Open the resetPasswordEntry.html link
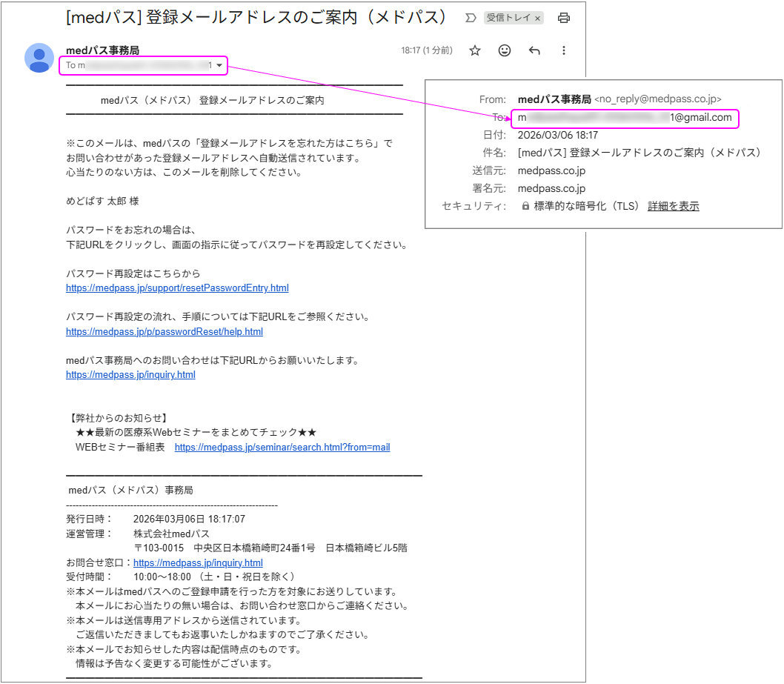Image resolution: width=784 pixels, height=684 pixels. click(177, 288)
